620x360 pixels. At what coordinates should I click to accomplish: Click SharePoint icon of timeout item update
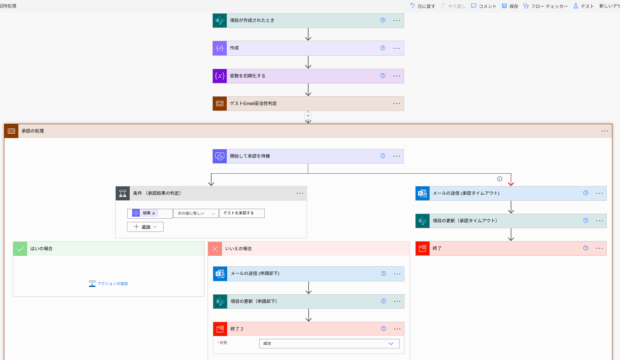tap(423, 221)
